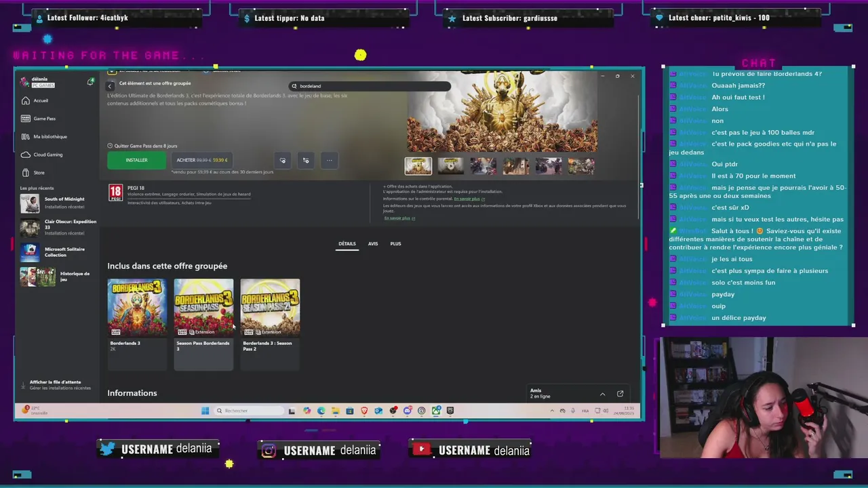This screenshot has width=868, height=488.
Task: Open Outlook on the taskbar
Action: 378,411
